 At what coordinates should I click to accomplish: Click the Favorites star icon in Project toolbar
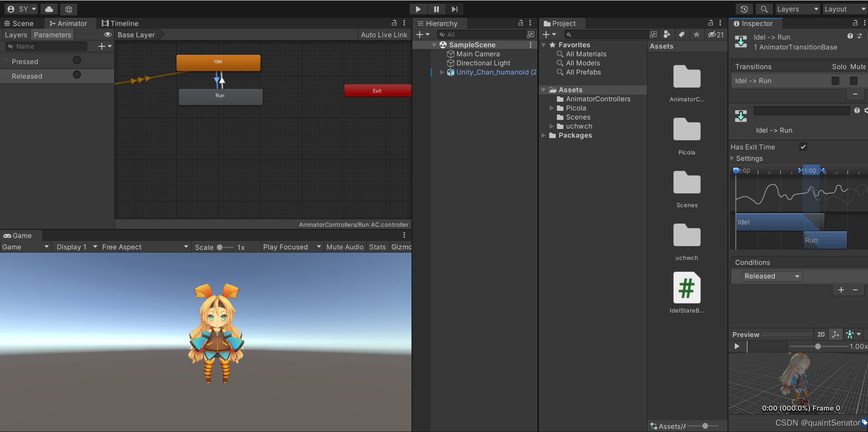pos(696,35)
